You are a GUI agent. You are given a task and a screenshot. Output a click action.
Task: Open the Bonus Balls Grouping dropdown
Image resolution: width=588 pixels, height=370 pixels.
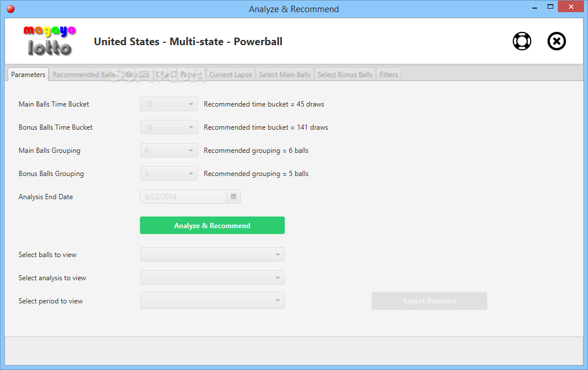coord(169,173)
